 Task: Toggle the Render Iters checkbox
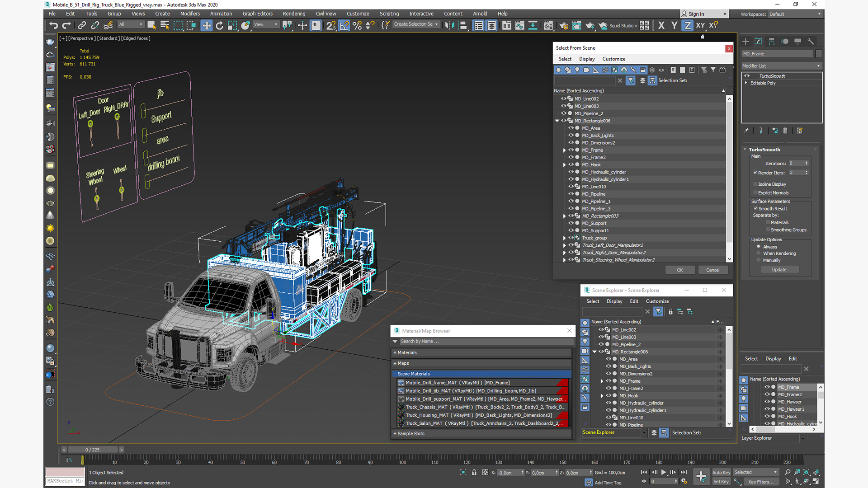(x=755, y=173)
